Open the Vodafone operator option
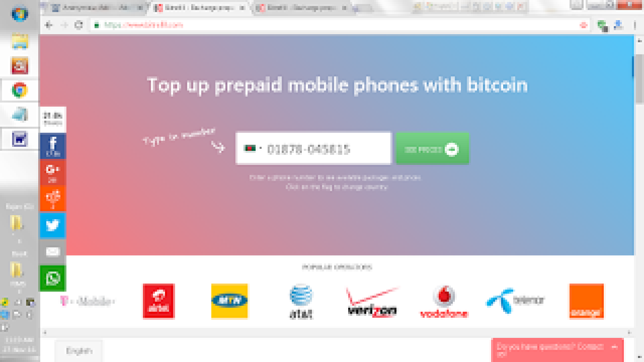644x362 pixels. 444,302
